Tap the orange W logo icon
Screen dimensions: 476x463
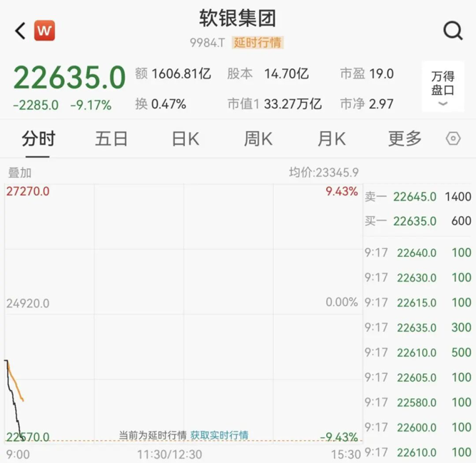[44, 31]
